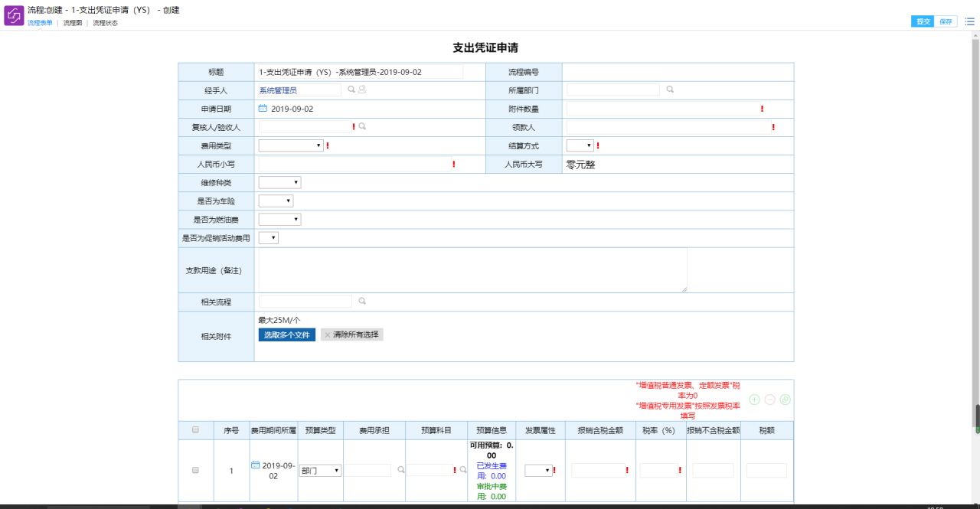
Task: Add a detail row with green plus icon
Action: point(754,400)
